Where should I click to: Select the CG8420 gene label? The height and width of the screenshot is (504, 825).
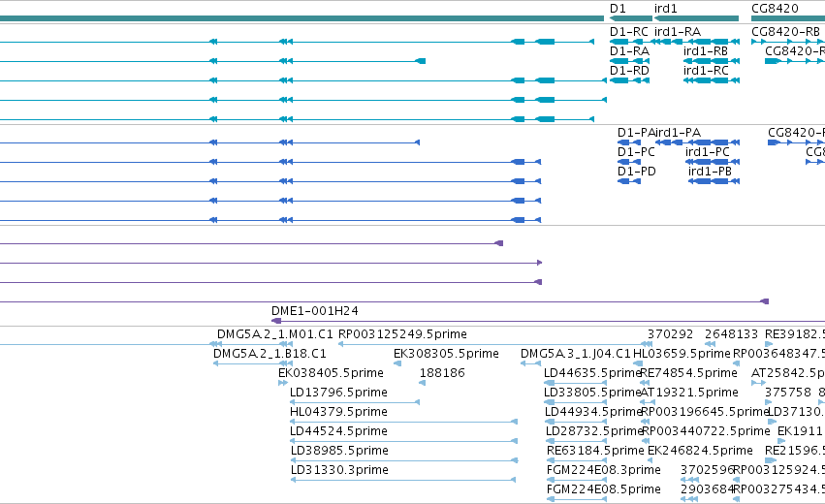(775, 9)
